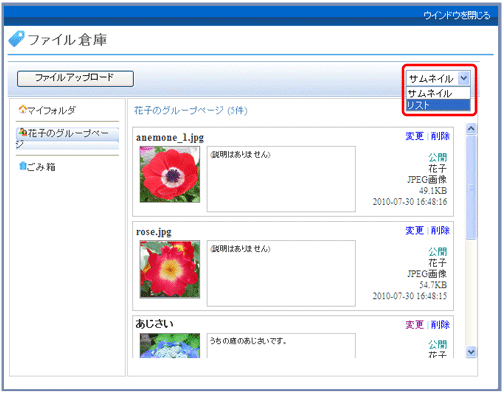Click 削除 for あじさい file
Image resolution: width=504 pixels, height=396 pixels.
point(440,325)
